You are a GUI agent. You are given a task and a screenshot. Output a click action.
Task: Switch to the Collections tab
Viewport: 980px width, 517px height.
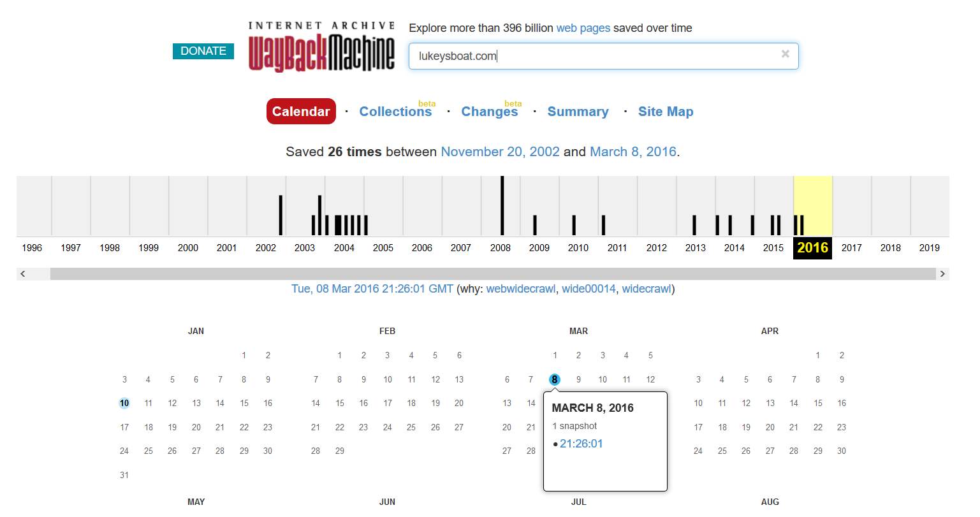[395, 112]
